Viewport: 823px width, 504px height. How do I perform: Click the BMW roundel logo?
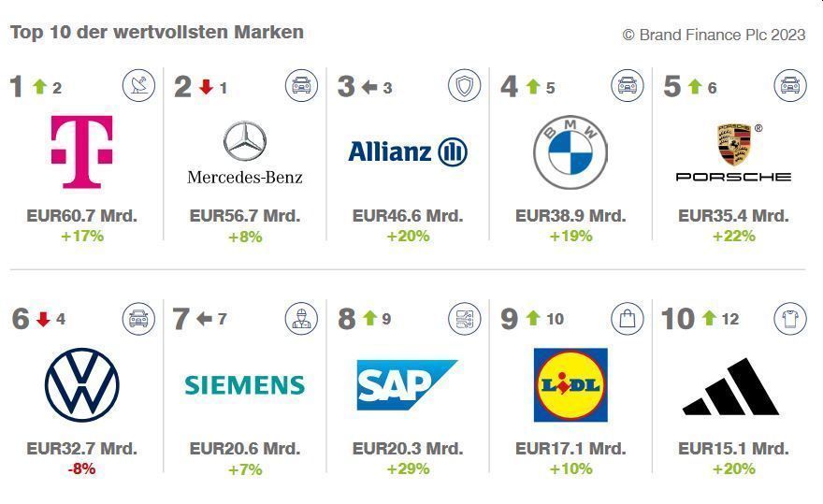pos(570,152)
